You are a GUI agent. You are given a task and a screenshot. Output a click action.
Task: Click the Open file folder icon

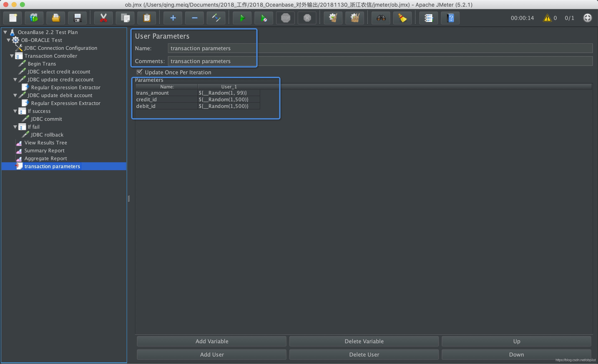point(56,18)
